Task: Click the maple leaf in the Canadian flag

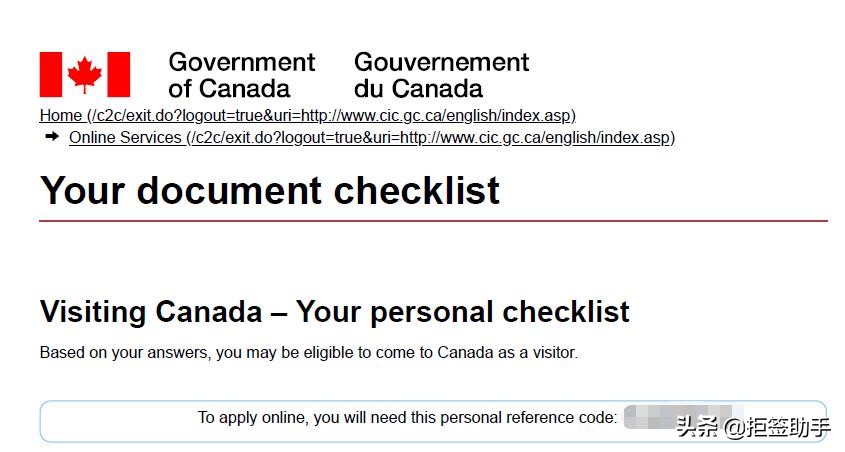Action: (85, 75)
